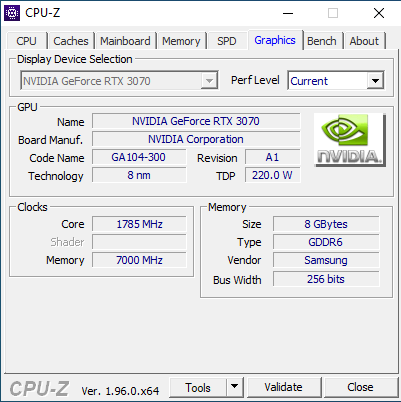The image size is (401, 402).
Task: Open the Tools dropdown arrow
Action: coord(235,387)
